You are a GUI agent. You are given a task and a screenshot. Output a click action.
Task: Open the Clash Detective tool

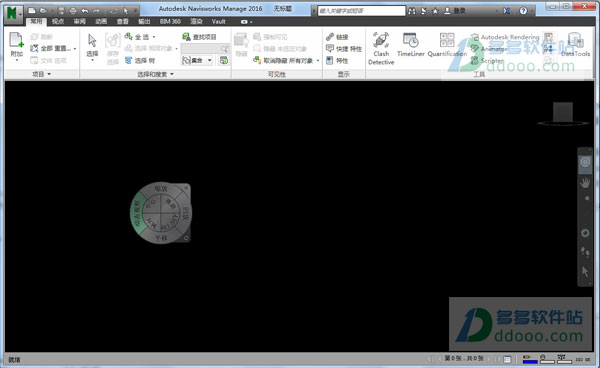[x=381, y=48]
